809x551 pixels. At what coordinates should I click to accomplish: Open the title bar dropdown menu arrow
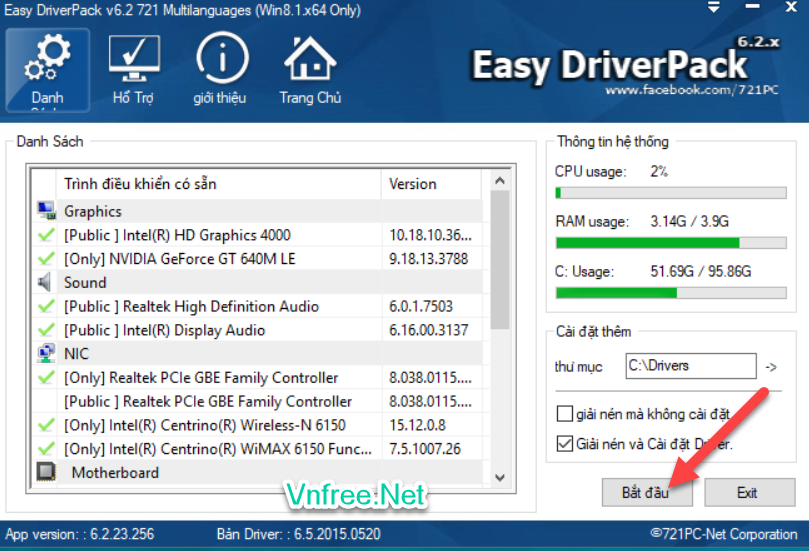click(x=715, y=8)
